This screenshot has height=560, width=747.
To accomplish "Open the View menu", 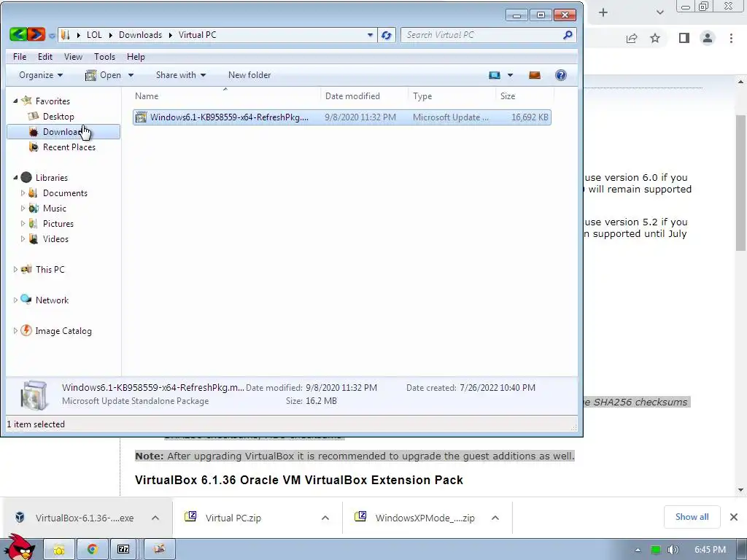I will (73, 57).
